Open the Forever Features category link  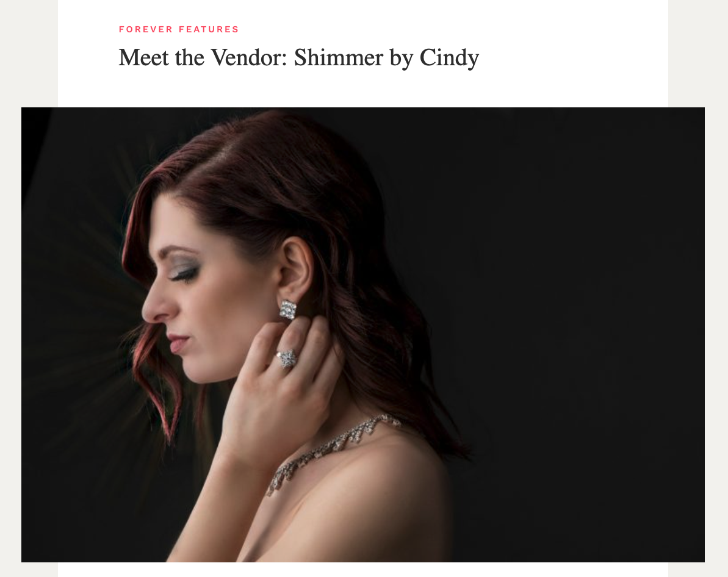(179, 29)
